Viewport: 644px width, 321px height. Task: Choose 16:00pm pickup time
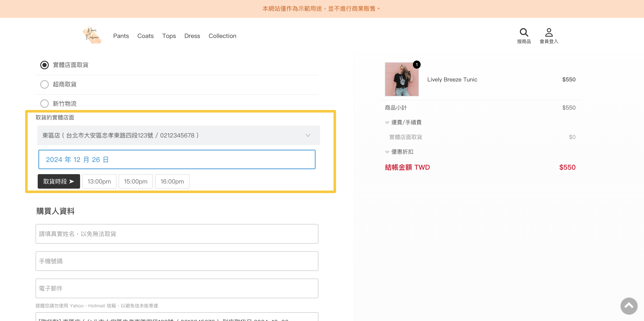(x=172, y=181)
